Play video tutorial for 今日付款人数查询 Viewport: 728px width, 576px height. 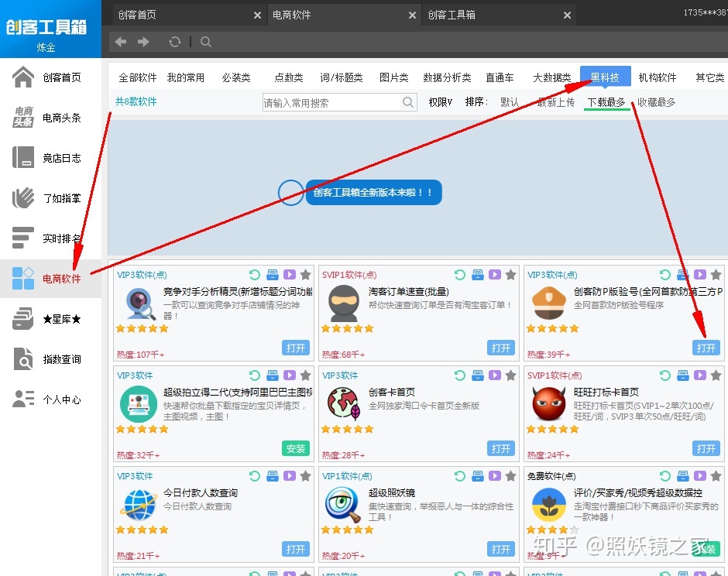point(289,476)
